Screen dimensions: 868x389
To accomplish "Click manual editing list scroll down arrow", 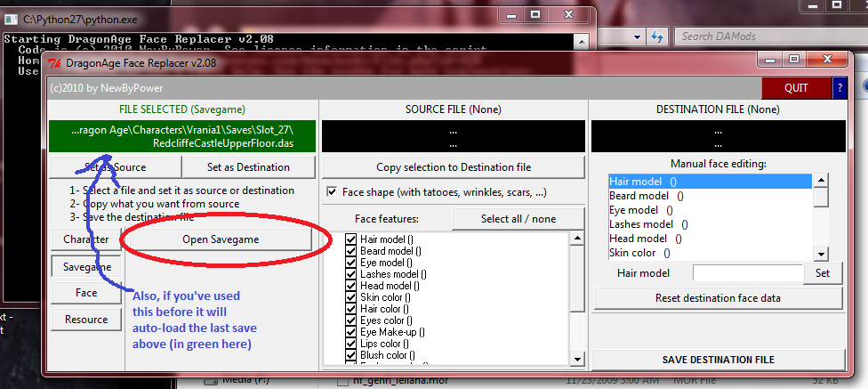I will coord(822,254).
